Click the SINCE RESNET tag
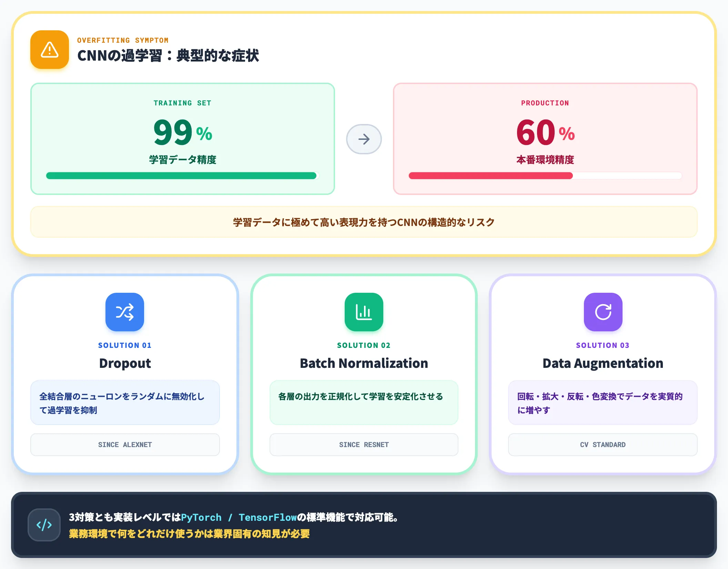 (x=364, y=445)
